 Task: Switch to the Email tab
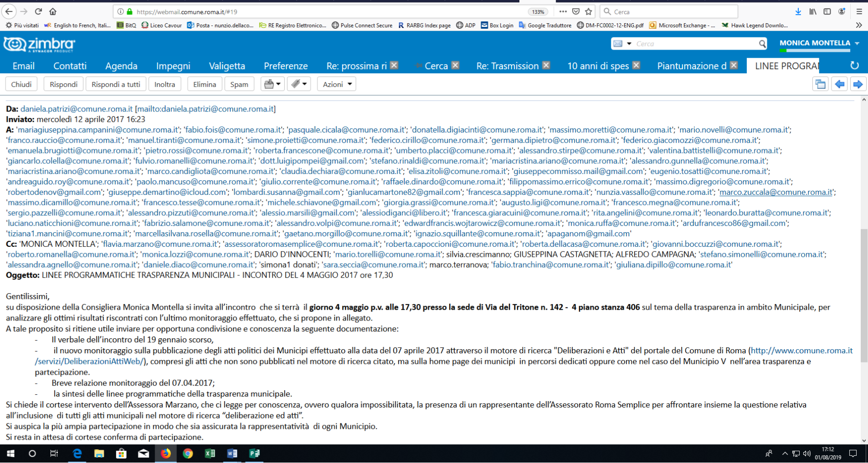pyautogui.click(x=23, y=66)
